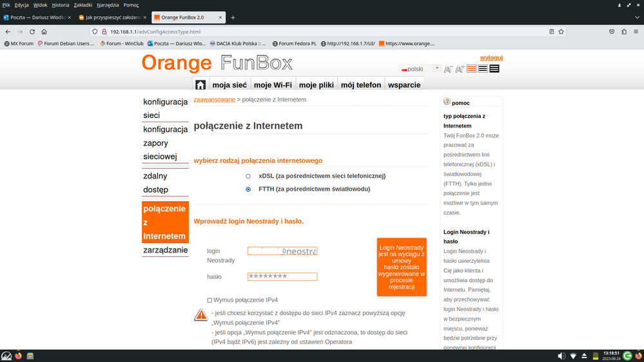This screenshot has width=644, height=362.
Task: Click the warning triangle icon under IPv4 option
Action: [201, 315]
